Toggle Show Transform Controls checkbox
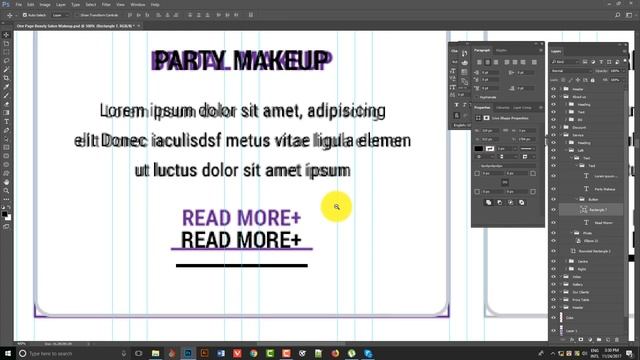This screenshot has width=640, height=360. click(77, 15)
